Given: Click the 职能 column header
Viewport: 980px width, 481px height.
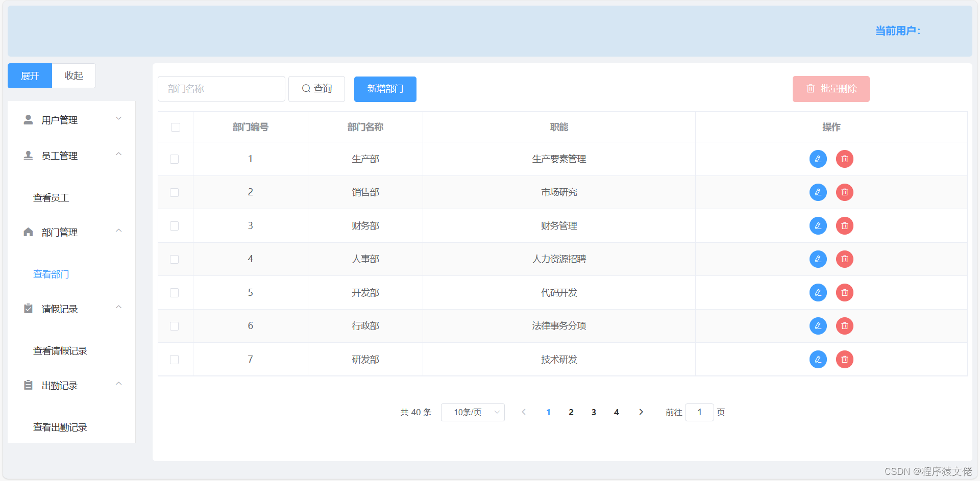Looking at the screenshot, I should 559,127.
